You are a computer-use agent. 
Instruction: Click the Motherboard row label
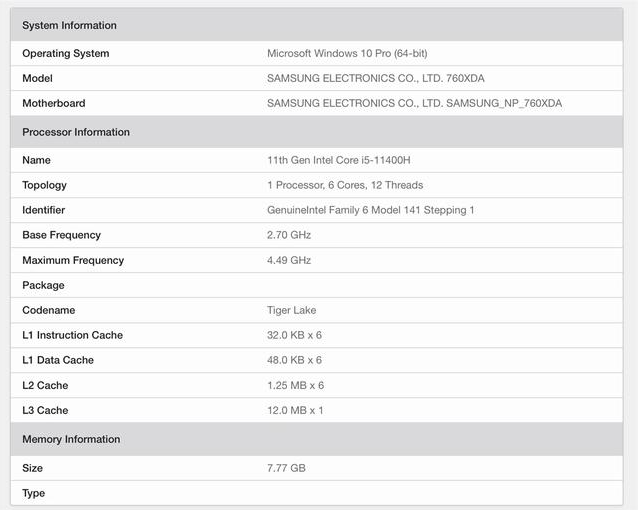click(54, 103)
